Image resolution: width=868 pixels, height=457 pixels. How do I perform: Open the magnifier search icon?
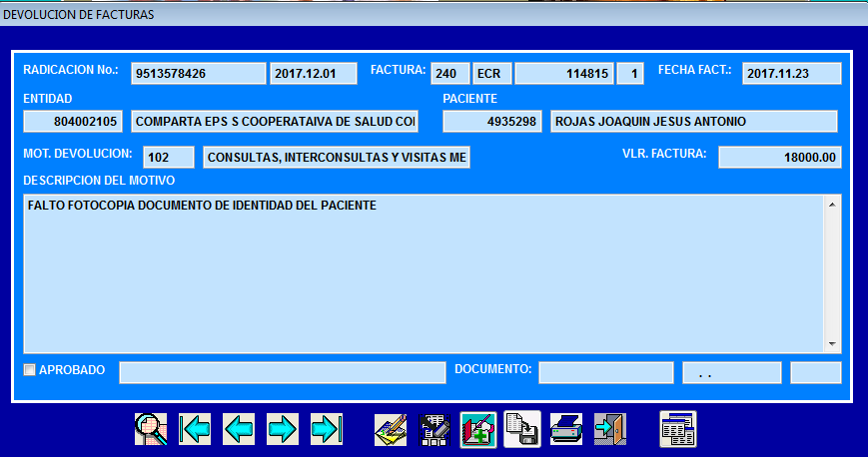(151, 429)
